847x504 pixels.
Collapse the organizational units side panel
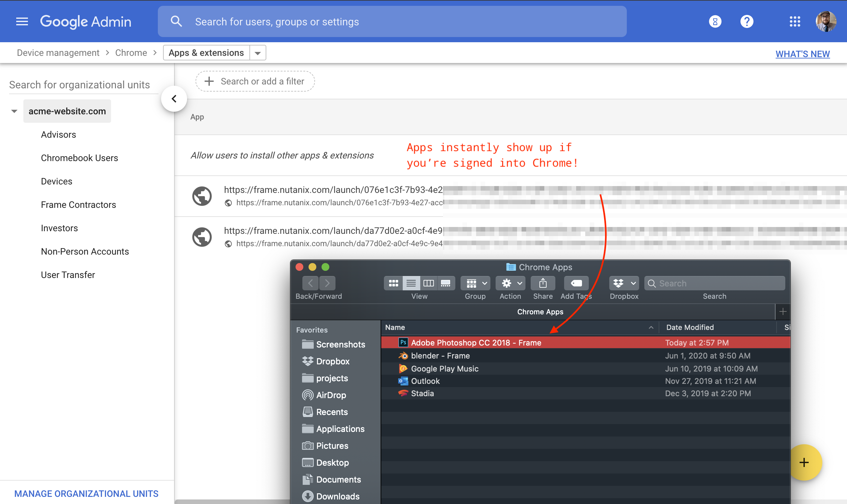pos(174,99)
